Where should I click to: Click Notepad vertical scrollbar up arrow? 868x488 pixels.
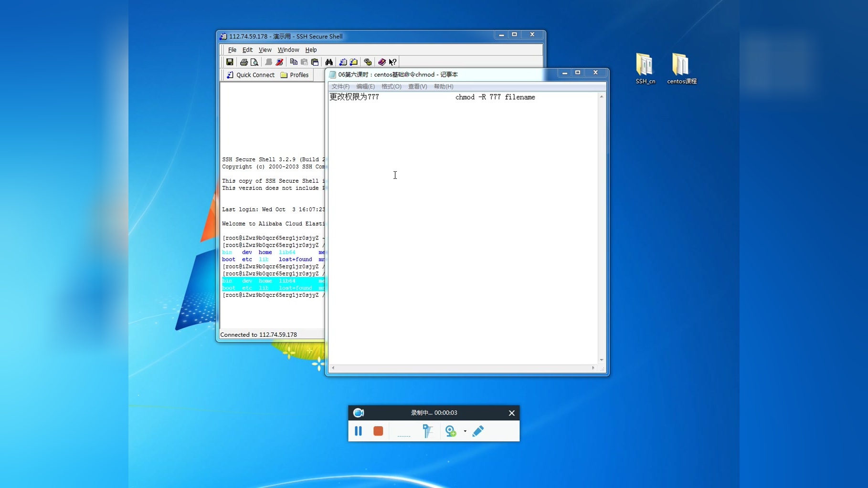[x=602, y=97]
